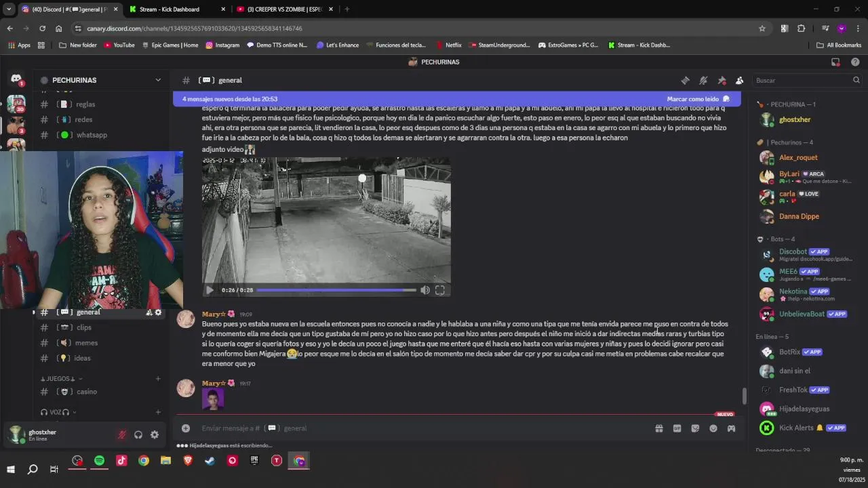Open the gift icon in message bar

[658, 428]
